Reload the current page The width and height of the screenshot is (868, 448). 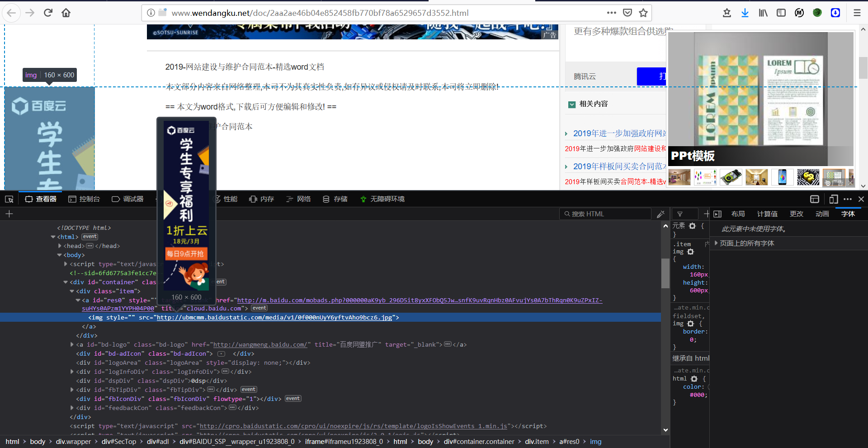pyautogui.click(x=48, y=13)
